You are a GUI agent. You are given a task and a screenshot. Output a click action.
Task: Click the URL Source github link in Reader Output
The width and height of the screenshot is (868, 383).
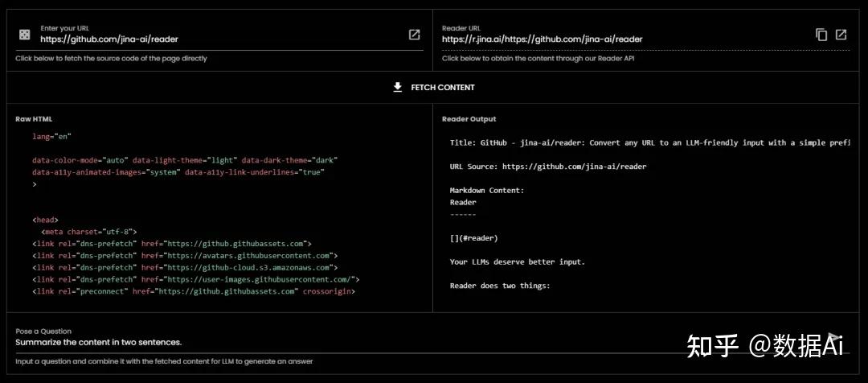tap(574, 167)
